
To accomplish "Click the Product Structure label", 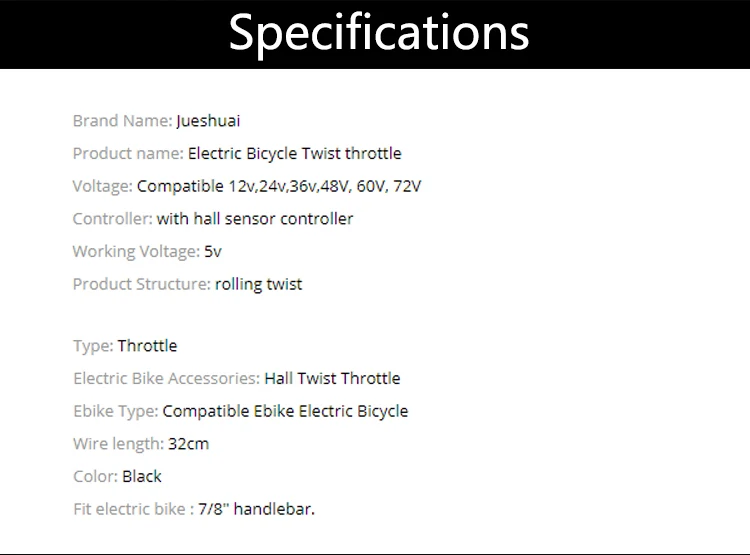I will pyautogui.click(x=142, y=284).
